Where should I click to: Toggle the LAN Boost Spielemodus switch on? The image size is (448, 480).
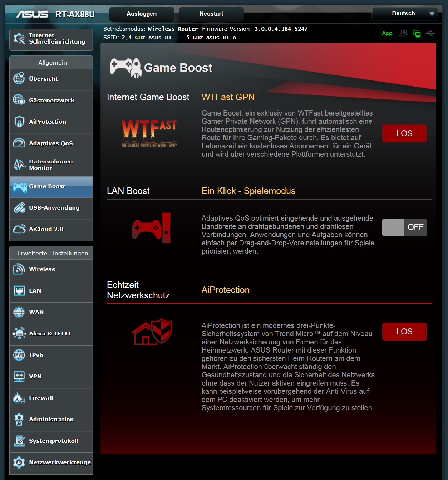tap(404, 227)
